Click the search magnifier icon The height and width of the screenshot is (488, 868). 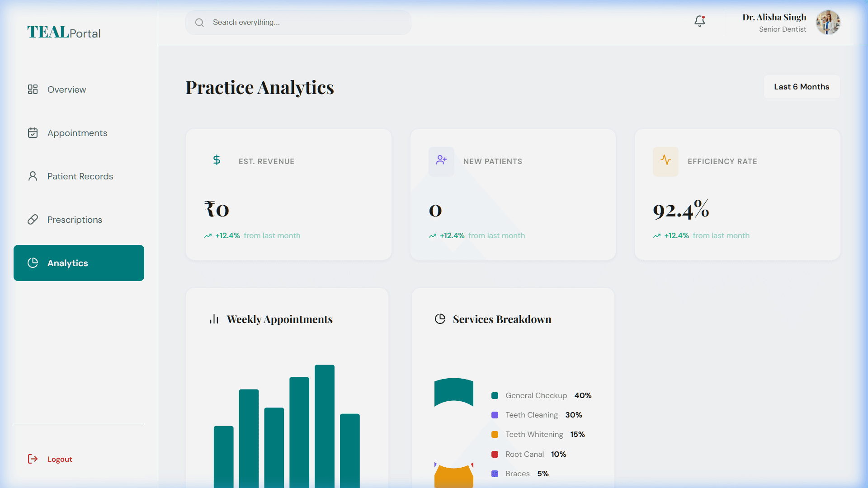[199, 23]
